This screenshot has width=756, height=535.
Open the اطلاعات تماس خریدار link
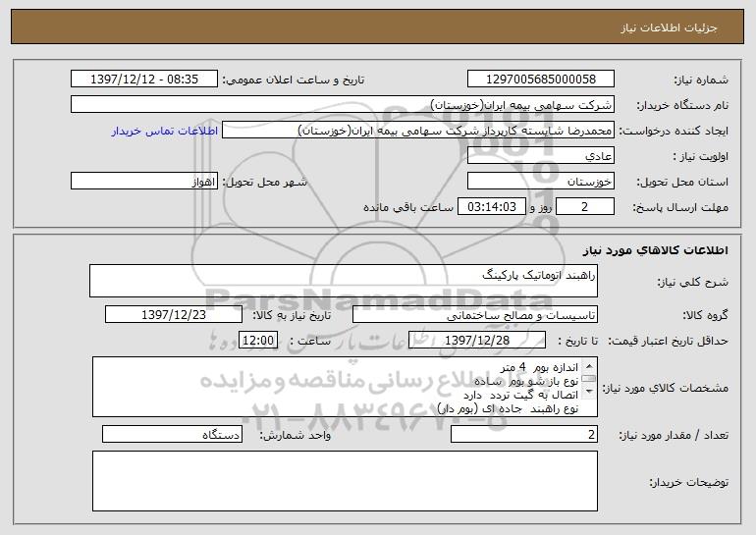coord(165,131)
